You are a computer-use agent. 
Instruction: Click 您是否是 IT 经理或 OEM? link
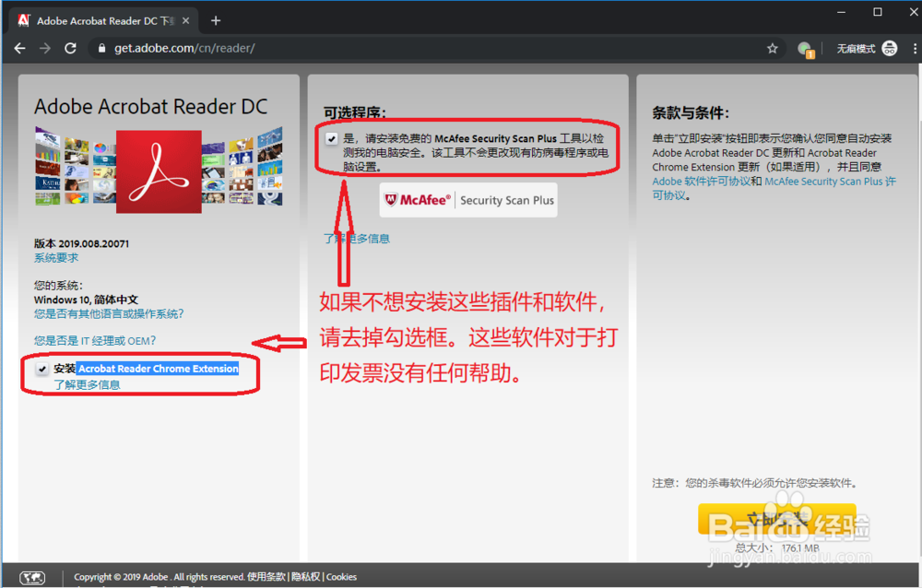click(x=95, y=340)
